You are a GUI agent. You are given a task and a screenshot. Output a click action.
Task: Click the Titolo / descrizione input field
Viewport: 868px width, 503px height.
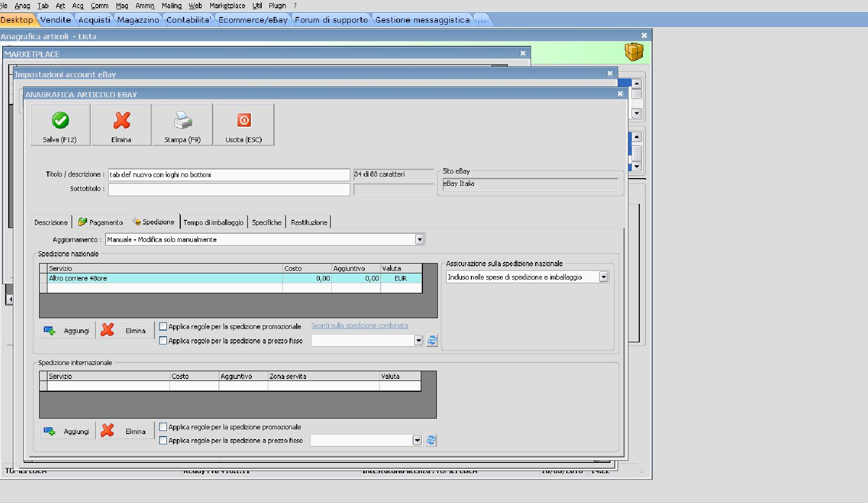(229, 175)
